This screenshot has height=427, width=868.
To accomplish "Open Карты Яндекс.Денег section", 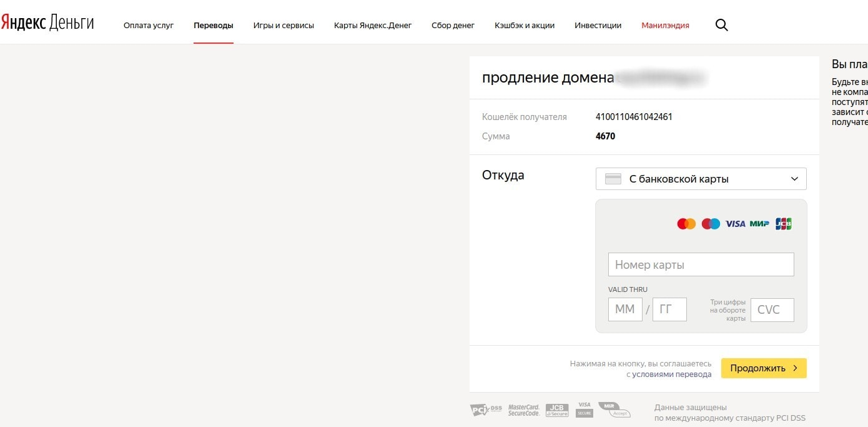I will coord(373,26).
